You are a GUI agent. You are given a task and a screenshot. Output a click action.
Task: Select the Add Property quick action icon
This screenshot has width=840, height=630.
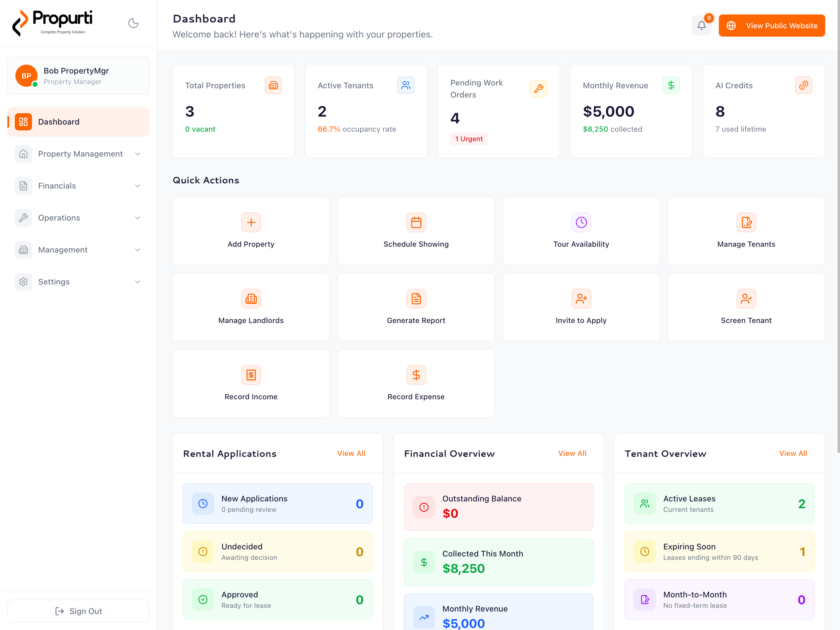[x=251, y=222]
